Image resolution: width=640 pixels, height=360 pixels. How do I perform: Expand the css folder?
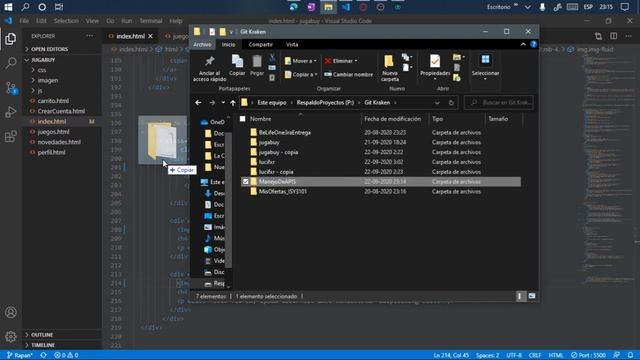(42, 70)
